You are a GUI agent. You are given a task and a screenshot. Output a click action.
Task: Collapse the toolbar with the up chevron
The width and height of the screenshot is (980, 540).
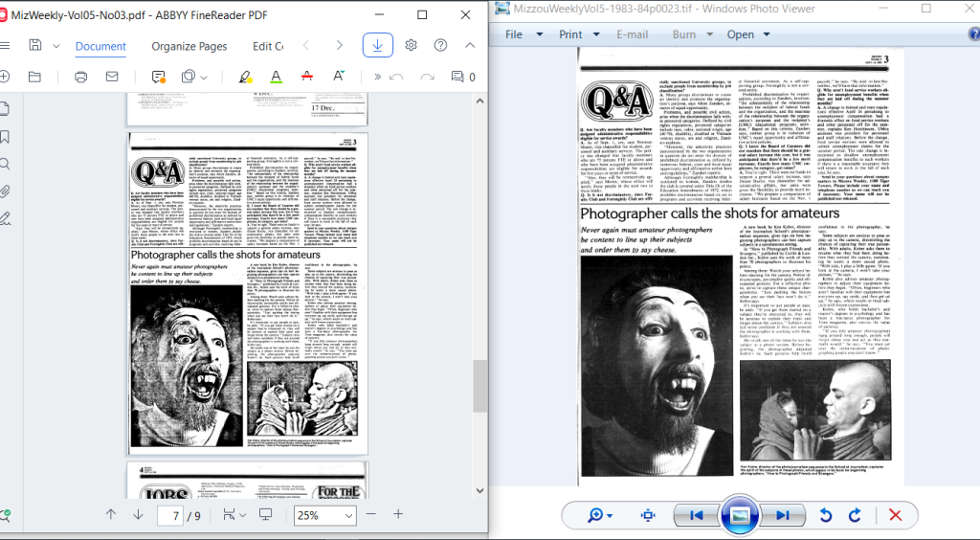tap(471, 45)
